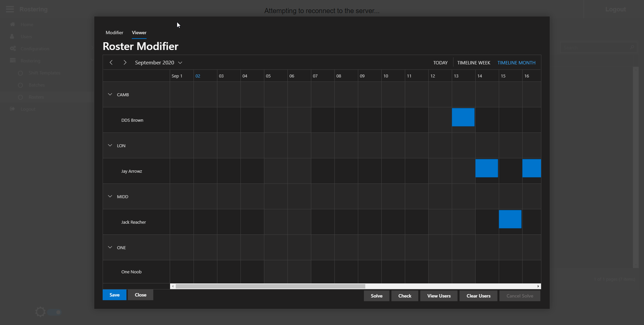This screenshot has height=325, width=644.
Task: Collapse the LON group row
Action: click(110, 146)
